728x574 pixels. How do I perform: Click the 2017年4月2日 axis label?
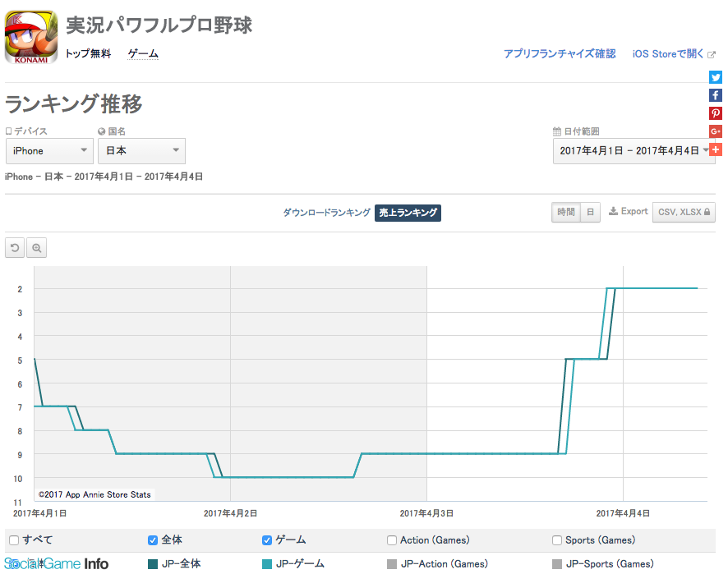(x=230, y=513)
